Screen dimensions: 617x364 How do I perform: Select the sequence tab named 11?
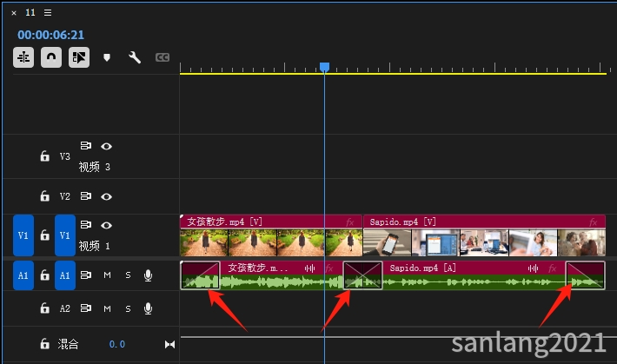coord(30,12)
